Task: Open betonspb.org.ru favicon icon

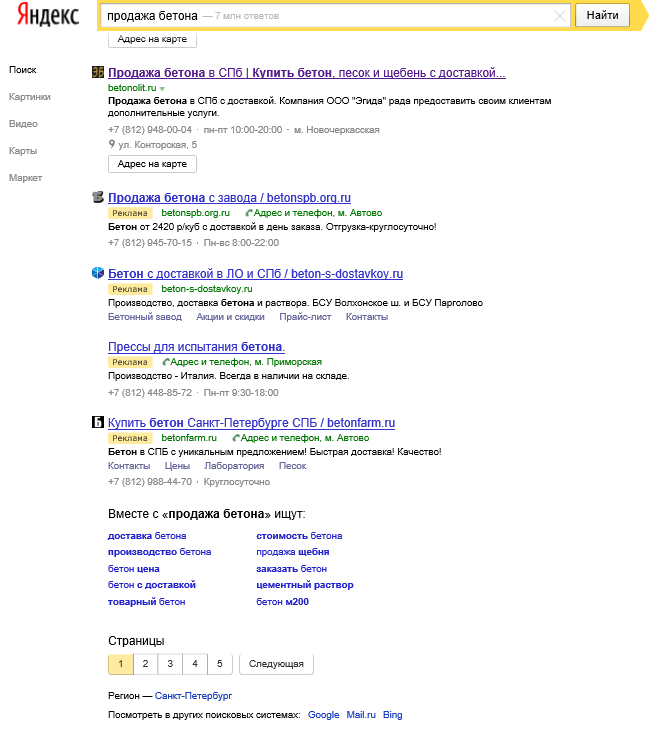Action: 98,197
